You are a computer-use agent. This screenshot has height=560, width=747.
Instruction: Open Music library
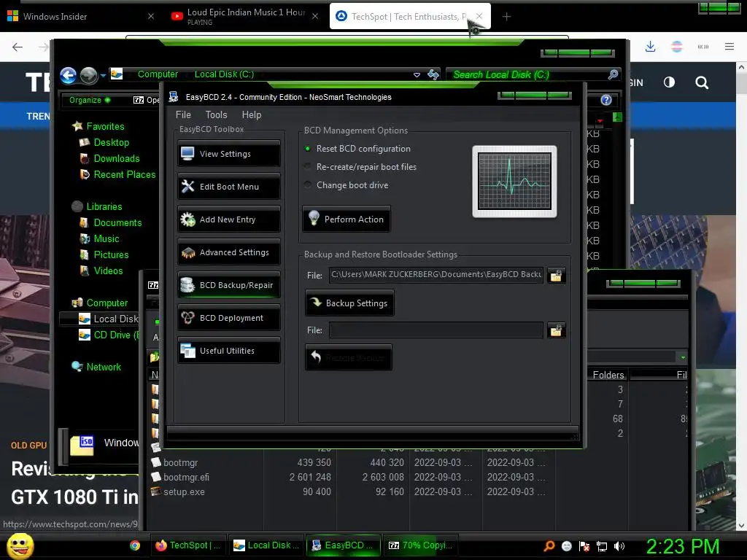[x=99, y=238]
